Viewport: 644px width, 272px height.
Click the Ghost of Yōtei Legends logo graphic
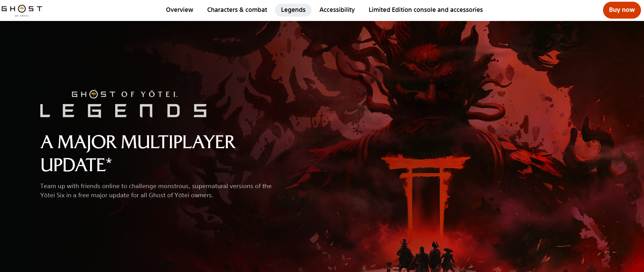point(123,104)
